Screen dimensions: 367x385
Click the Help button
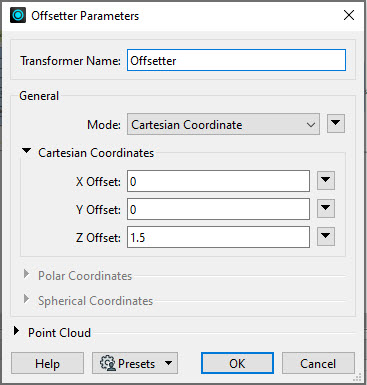(x=47, y=363)
